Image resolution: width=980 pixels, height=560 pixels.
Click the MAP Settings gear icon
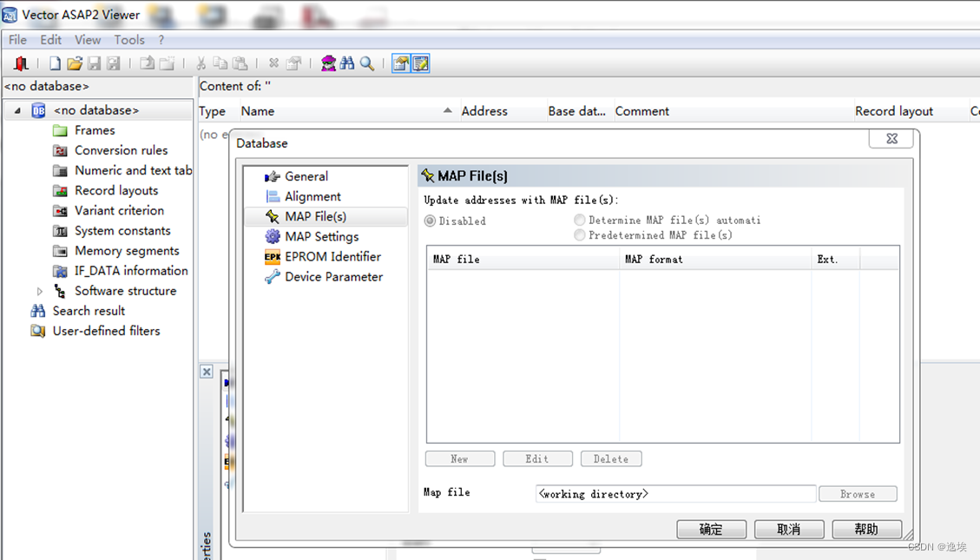(273, 236)
